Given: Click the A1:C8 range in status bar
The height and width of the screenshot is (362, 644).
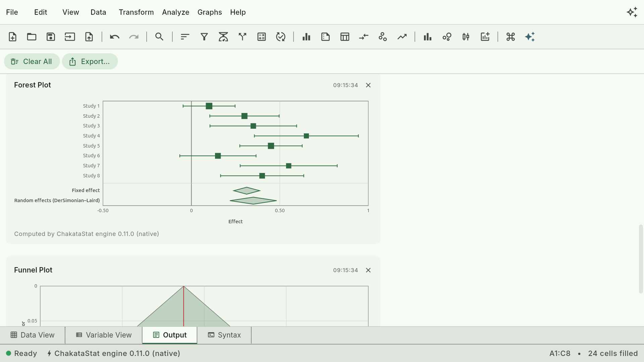Looking at the screenshot, I should pyautogui.click(x=560, y=353).
